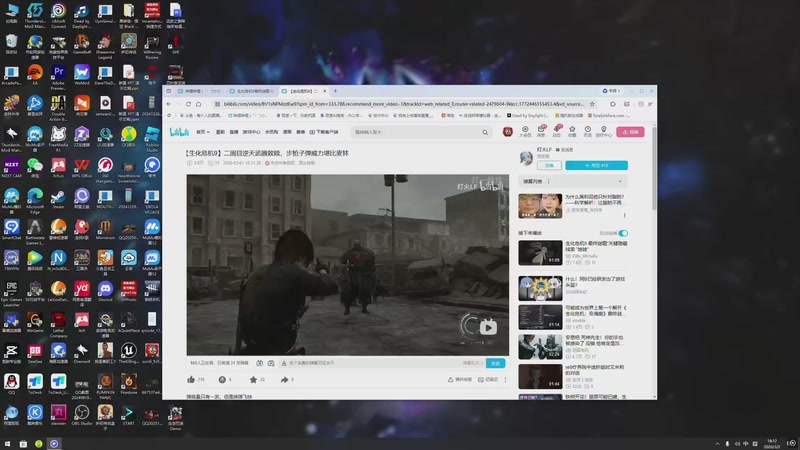Bookmark this page with the star icon
800x450 pixels.
click(x=592, y=104)
